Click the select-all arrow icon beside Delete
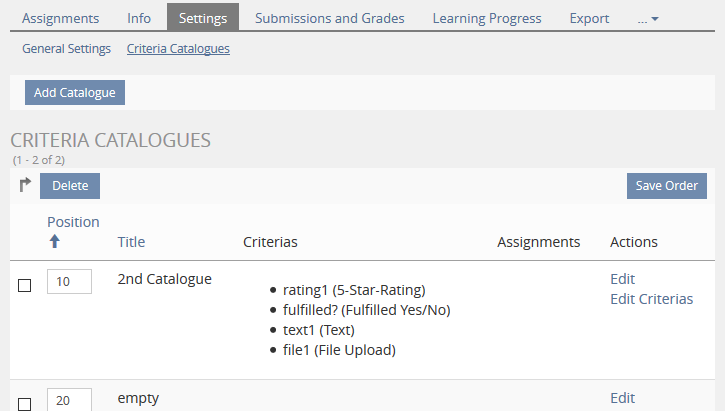725x411 pixels. (x=25, y=185)
